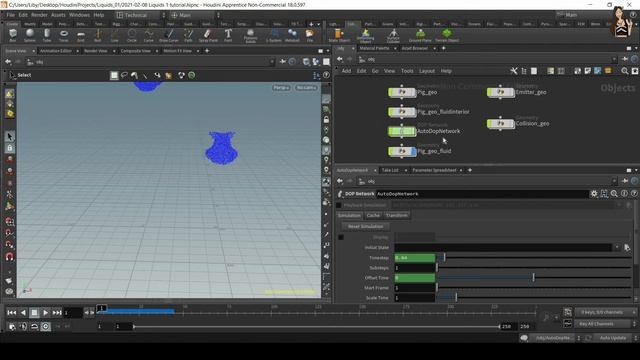This screenshot has height=360, width=640.
Task: Click the Select tool arrow in left toolbar
Action: click(x=10, y=137)
